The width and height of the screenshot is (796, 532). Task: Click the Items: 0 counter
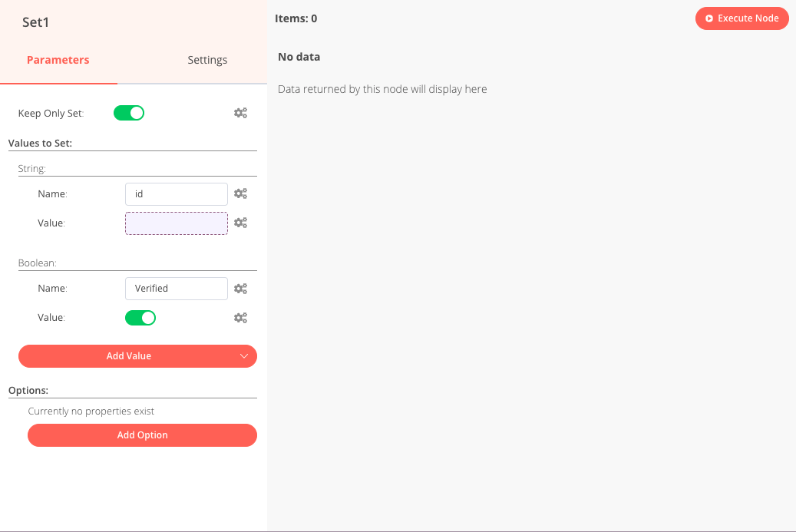click(296, 18)
